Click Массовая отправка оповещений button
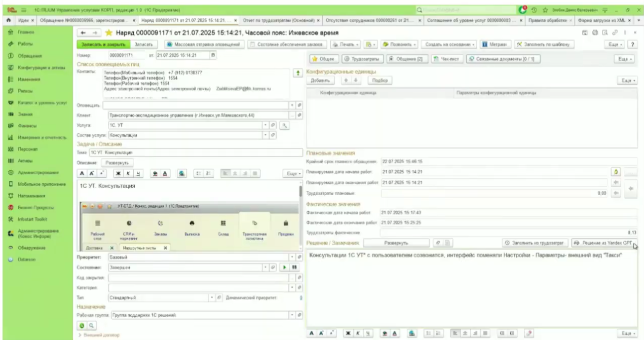The height and width of the screenshot is (340, 644). coord(205,44)
